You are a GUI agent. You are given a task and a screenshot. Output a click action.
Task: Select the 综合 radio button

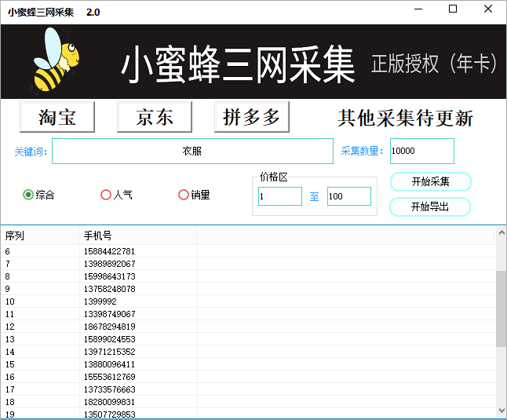coord(29,195)
